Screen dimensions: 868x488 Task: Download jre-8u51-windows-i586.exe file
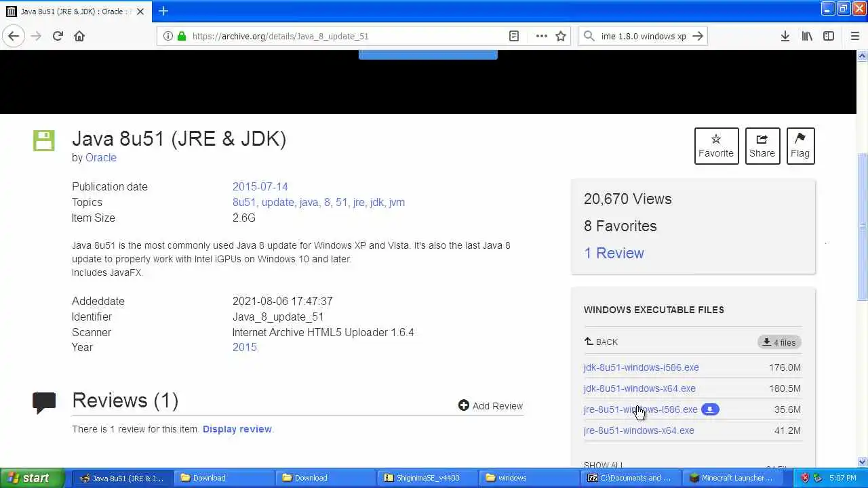640,409
